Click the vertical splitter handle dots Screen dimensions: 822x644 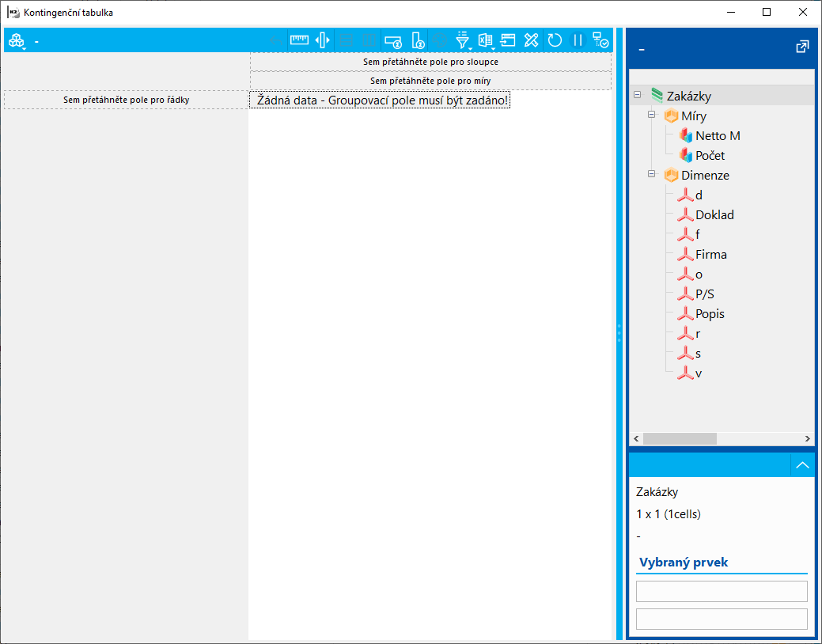(x=619, y=333)
